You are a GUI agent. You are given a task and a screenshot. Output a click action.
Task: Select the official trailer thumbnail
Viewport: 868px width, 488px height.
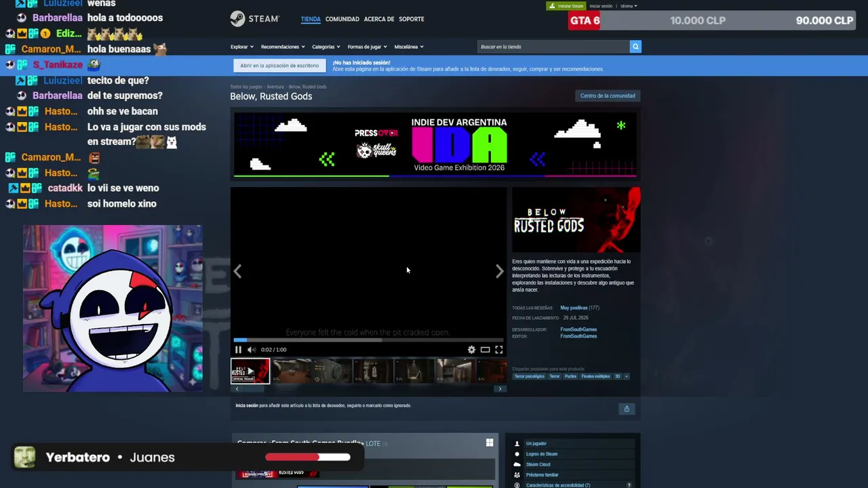pos(250,371)
